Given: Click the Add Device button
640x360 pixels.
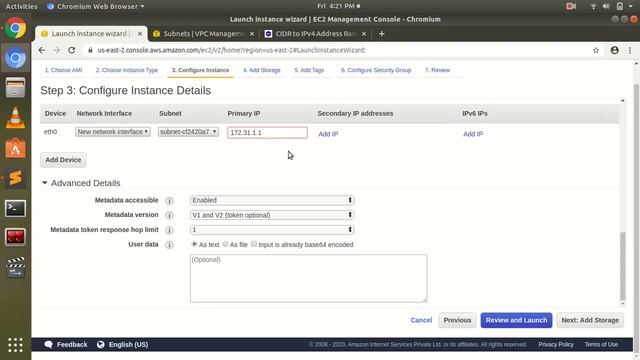Looking at the screenshot, I should [63, 160].
